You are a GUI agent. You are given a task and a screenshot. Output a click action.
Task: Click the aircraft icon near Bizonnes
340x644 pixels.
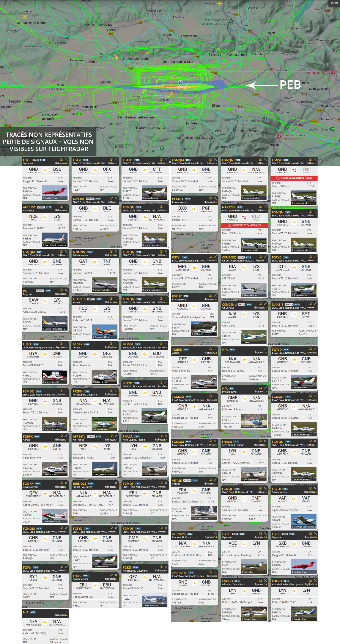(220, 3)
